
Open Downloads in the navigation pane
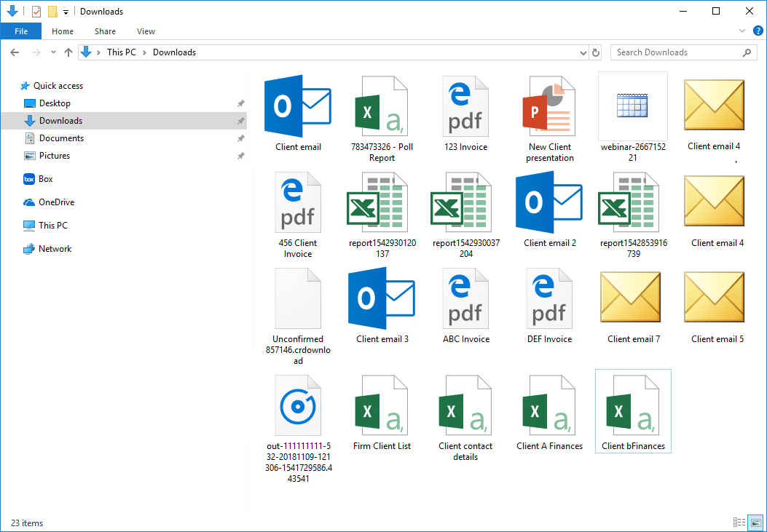pyautogui.click(x=124, y=121)
